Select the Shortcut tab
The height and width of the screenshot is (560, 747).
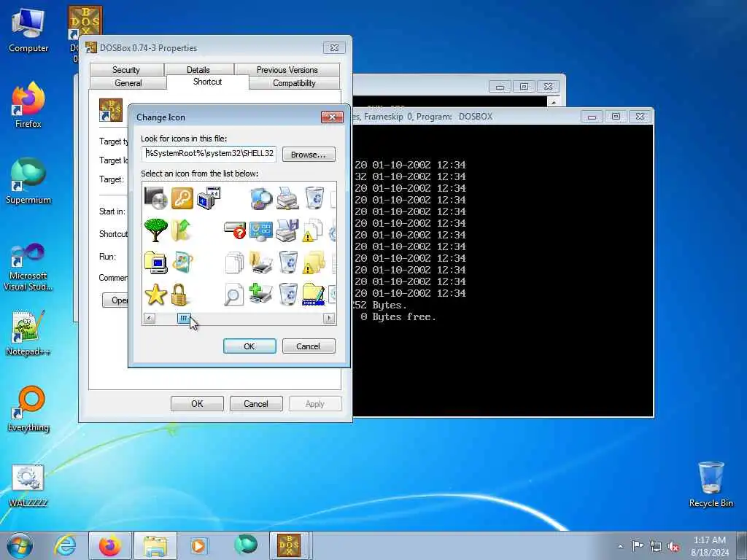pyautogui.click(x=208, y=82)
